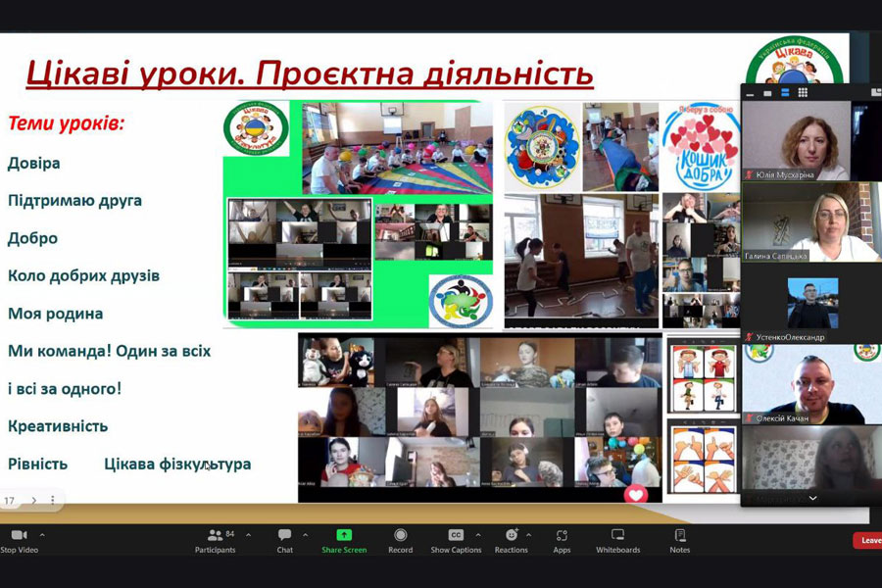Switch video panel to grid view

(x=803, y=93)
